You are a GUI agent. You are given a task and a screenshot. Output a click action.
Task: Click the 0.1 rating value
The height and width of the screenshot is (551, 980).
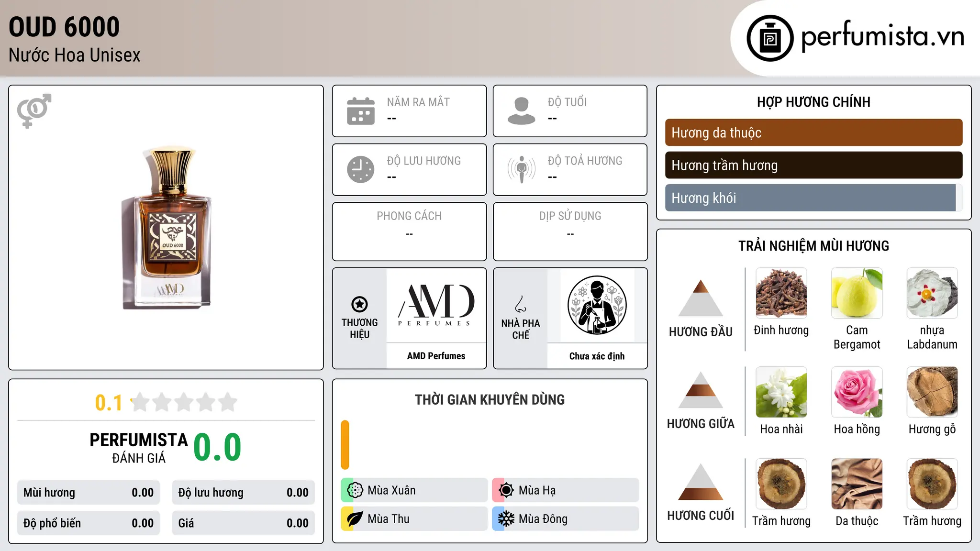tap(109, 403)
